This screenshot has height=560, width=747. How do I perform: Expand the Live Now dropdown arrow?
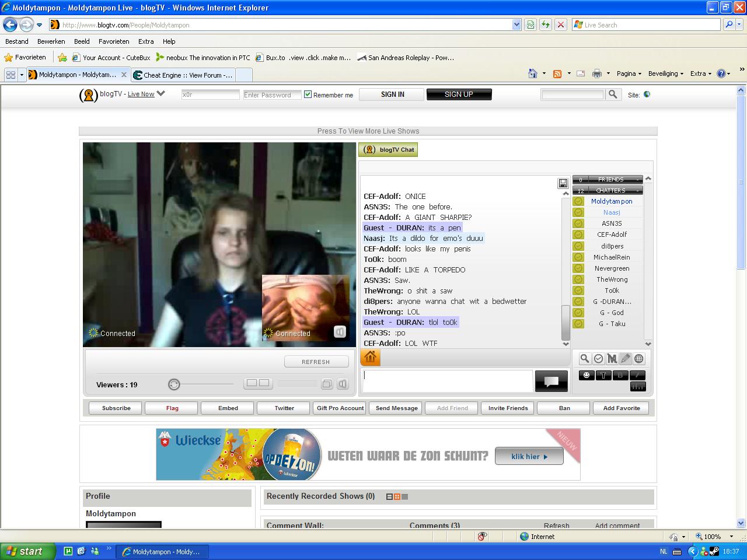[161, 93]
